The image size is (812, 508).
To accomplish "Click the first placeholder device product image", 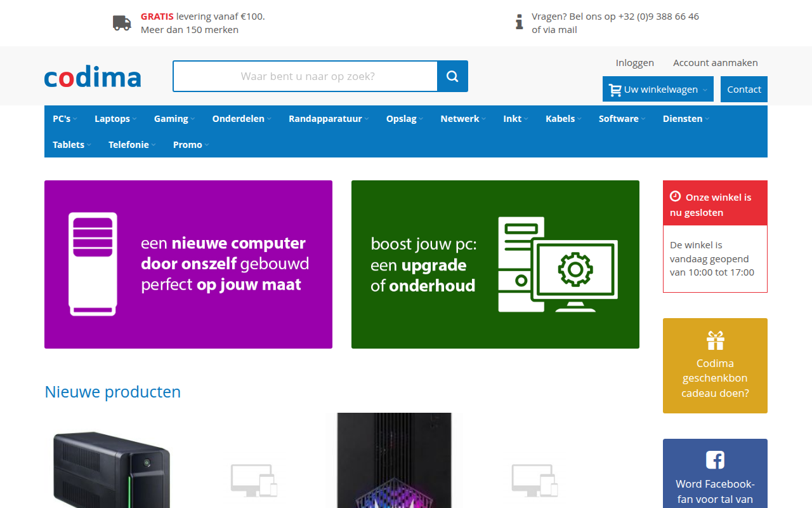I will [x=254, y=480].
